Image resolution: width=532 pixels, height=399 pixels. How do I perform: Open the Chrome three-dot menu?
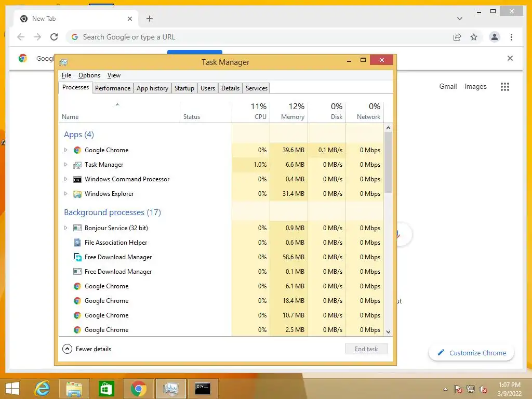tap(511, 37)
